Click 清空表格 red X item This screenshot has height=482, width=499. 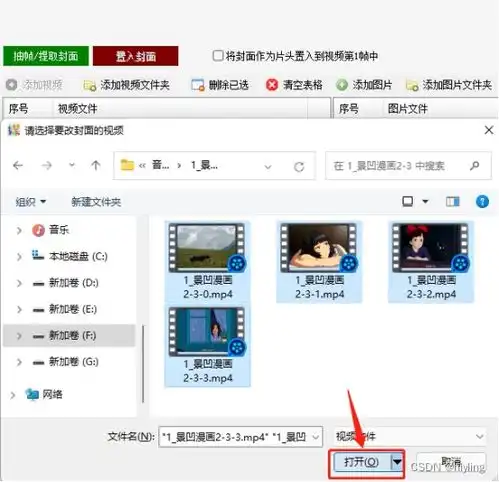pyautogui.click(x=294, y=85)
